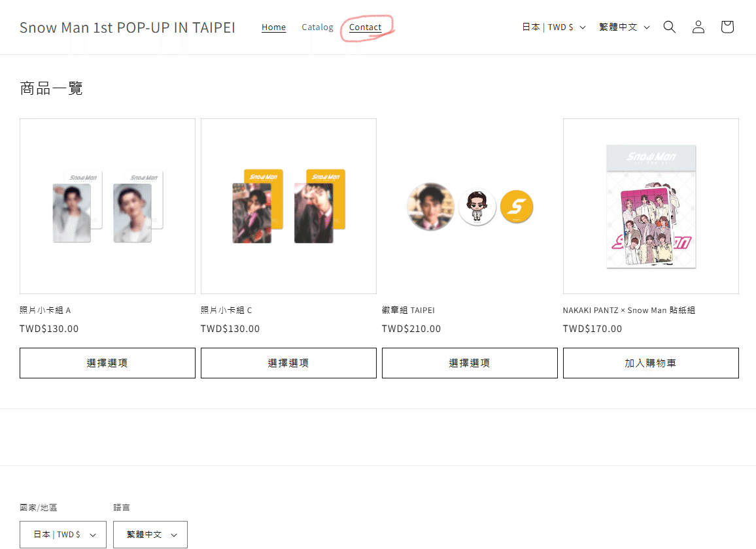The image size is (756, 549).
Task: Click the 商品一覽 heading
Action: tap(51, 88)
